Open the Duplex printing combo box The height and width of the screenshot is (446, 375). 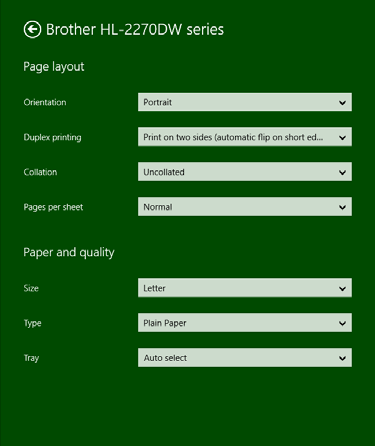click(245, 137)
